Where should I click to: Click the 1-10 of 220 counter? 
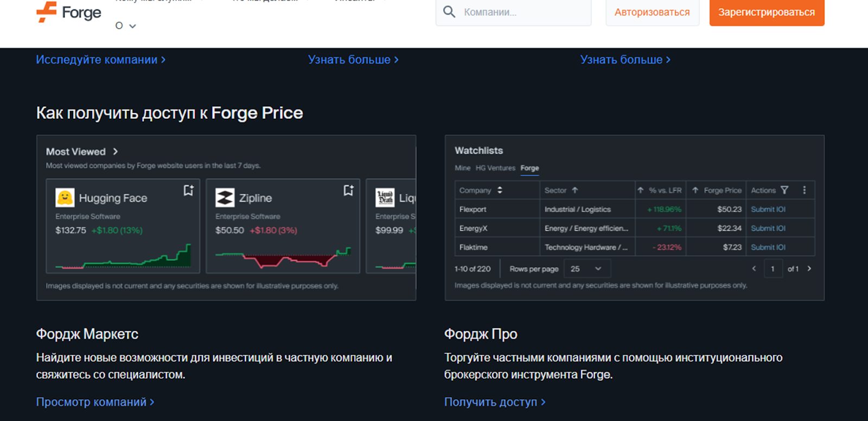[x=473, y=269]
